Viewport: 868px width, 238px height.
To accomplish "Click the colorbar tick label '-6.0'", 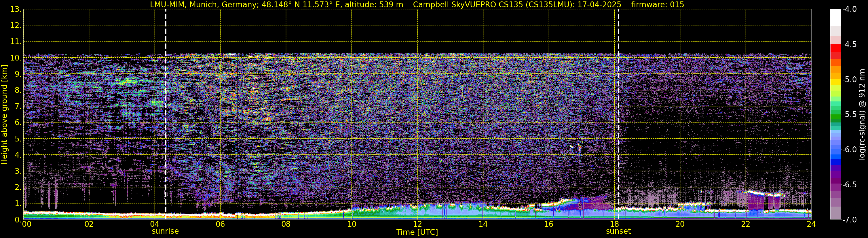I will pyautogui.click(x=849, y=149).
